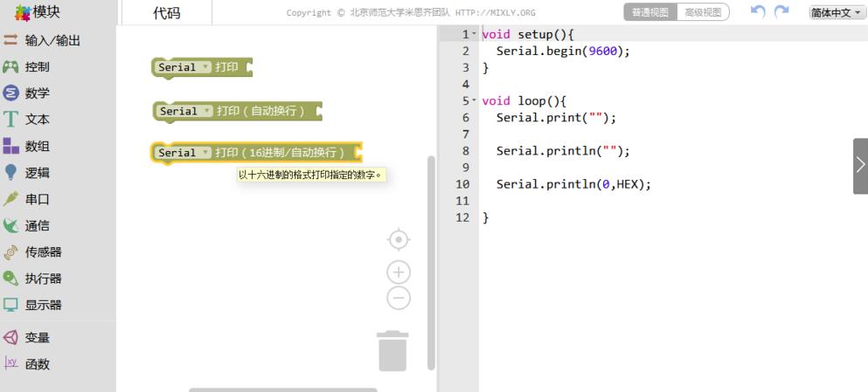868x392 pixels.
Task: Switch to 普通视图 mode
Action: pos(650,13)
